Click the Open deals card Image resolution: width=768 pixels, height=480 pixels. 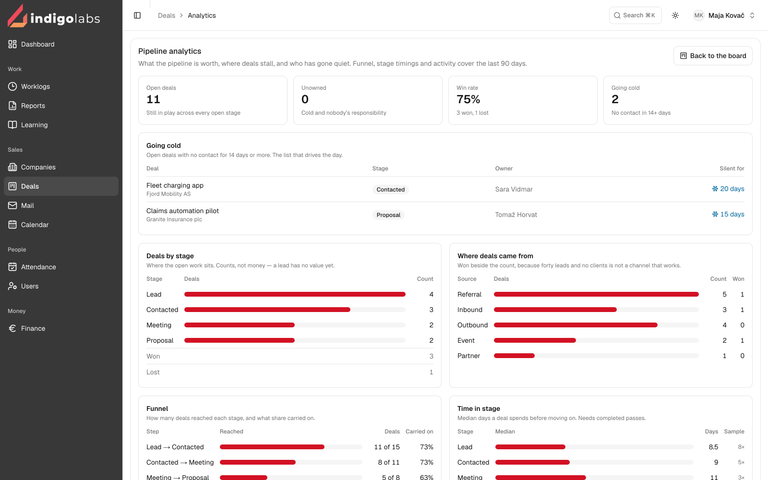213,100
